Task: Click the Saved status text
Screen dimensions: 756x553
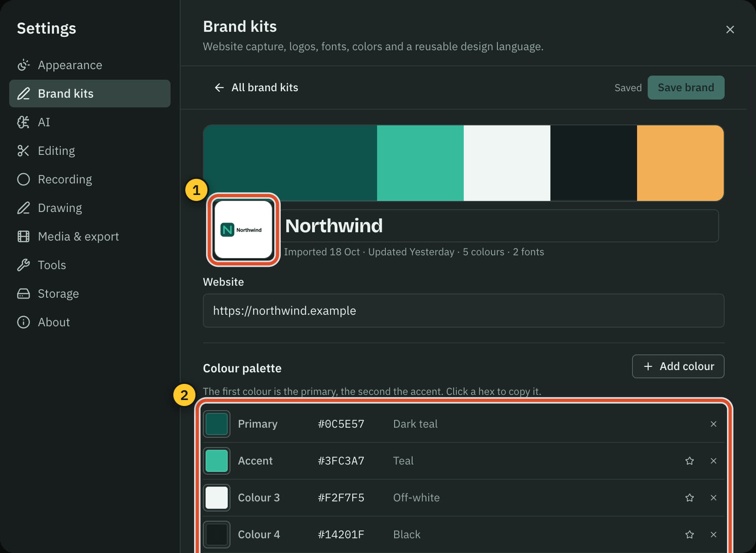Action: (x=628, y=88)
